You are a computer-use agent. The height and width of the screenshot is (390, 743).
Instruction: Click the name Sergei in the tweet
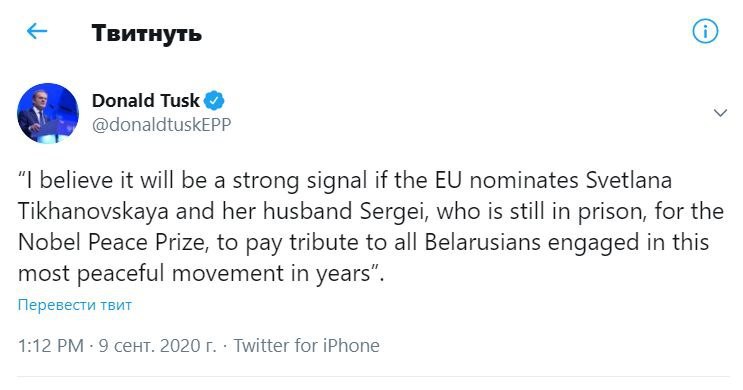click(394, 211)
